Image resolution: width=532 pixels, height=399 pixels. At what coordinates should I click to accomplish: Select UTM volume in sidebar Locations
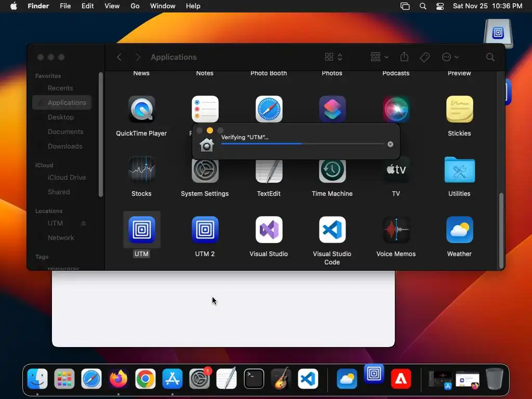(x=55, y=223)
